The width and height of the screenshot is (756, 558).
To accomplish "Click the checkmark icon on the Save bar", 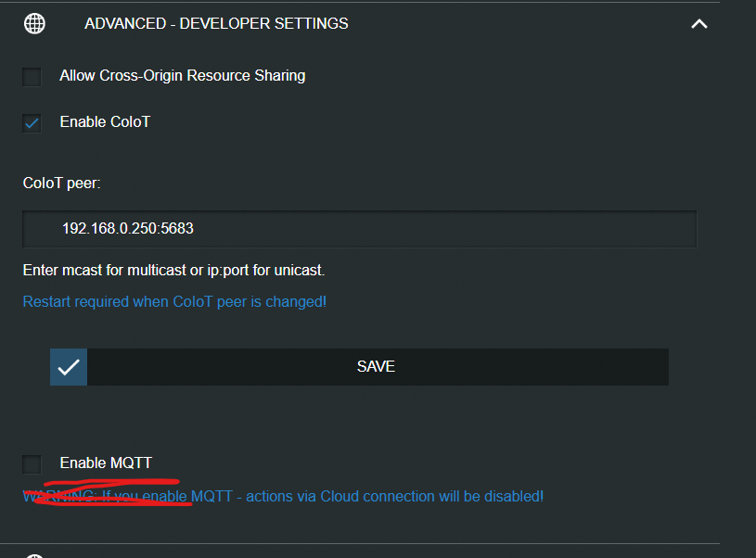I will pyautogui.click(x=69, y=367).
